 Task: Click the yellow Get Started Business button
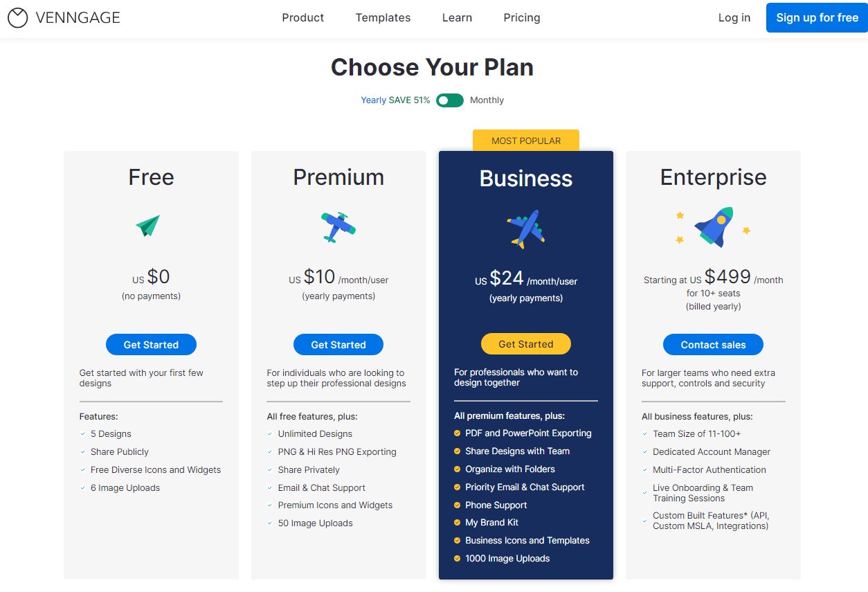[x=526, y=344]
